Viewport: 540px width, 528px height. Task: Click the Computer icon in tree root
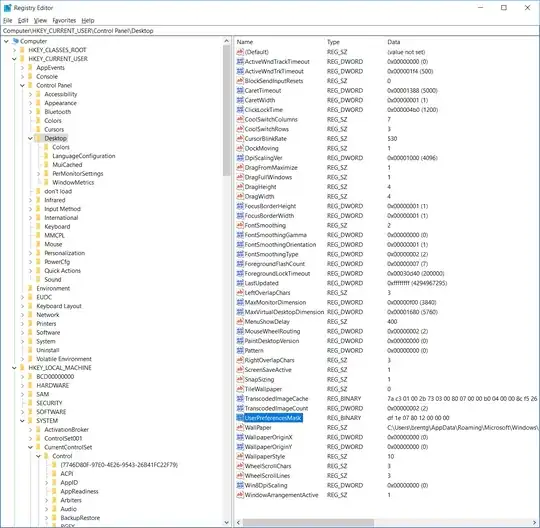click(x=15, y=41)
